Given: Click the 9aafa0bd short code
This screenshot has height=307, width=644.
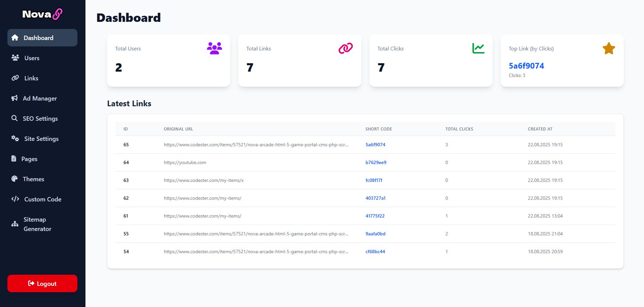Looking at the screenshot, I should click(375, 234).
